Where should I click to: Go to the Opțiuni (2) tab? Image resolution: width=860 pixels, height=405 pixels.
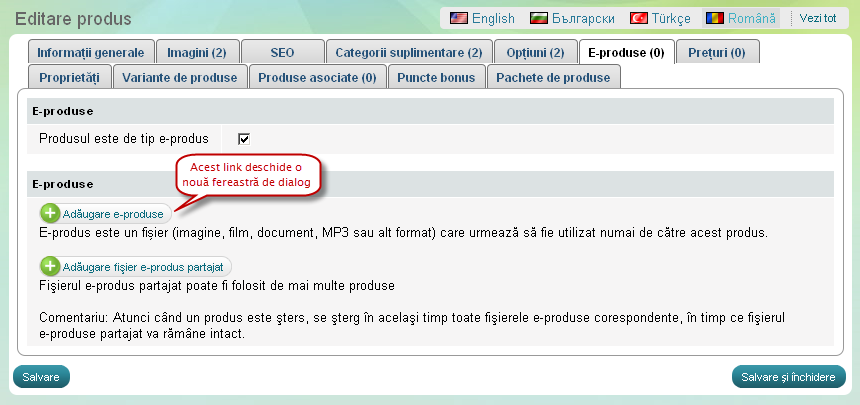(x=535, y=52)
